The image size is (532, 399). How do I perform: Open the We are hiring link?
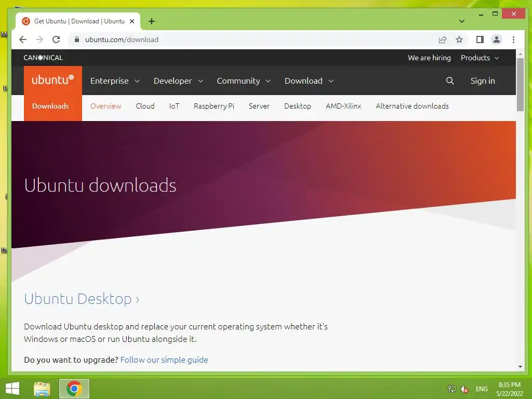tap(429, 58)
